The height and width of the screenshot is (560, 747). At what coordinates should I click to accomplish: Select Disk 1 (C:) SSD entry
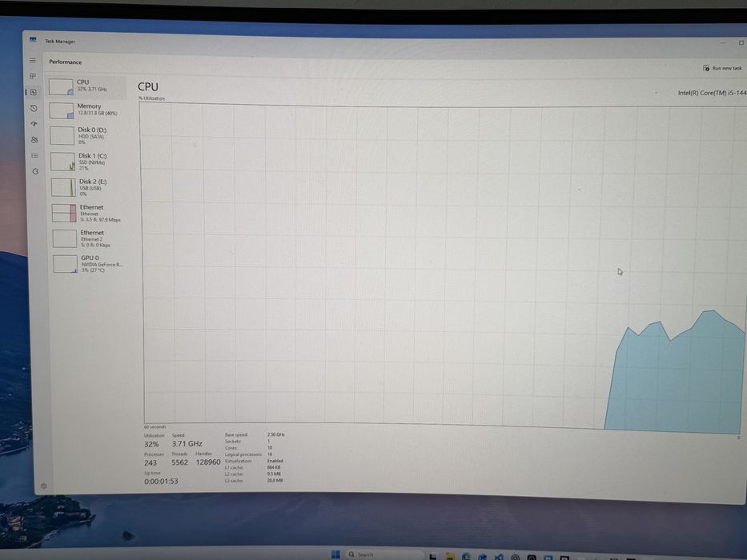89,162
